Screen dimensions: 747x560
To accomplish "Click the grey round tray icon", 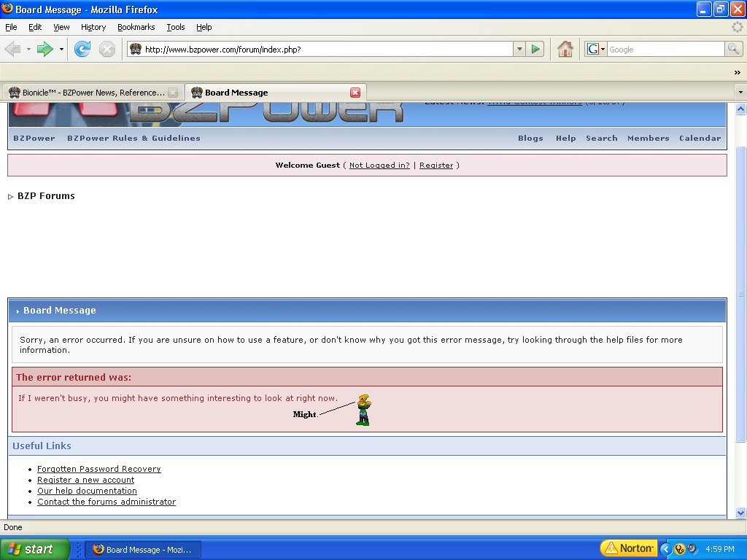I will pos(692,549).
